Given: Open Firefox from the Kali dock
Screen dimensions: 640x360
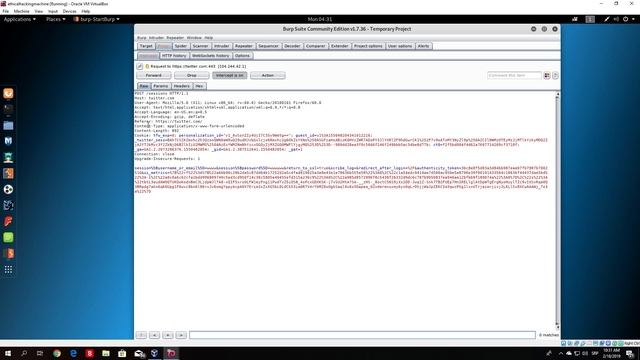Looking at the screenshot, I should tap(8, 93).
